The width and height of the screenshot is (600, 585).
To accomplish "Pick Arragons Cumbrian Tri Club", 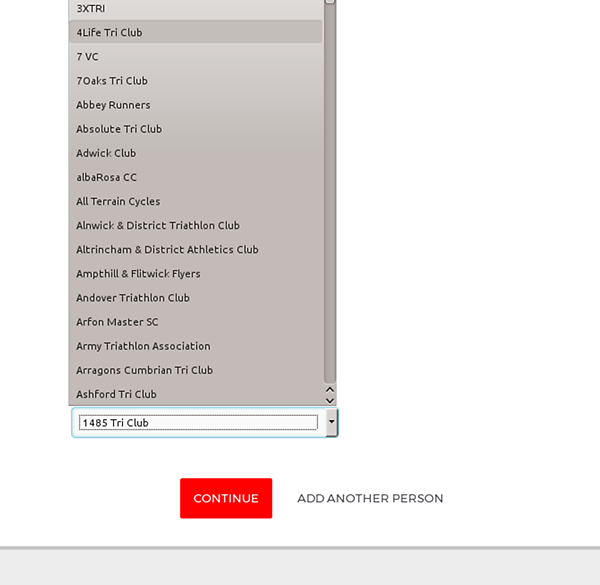I will 196,370.
